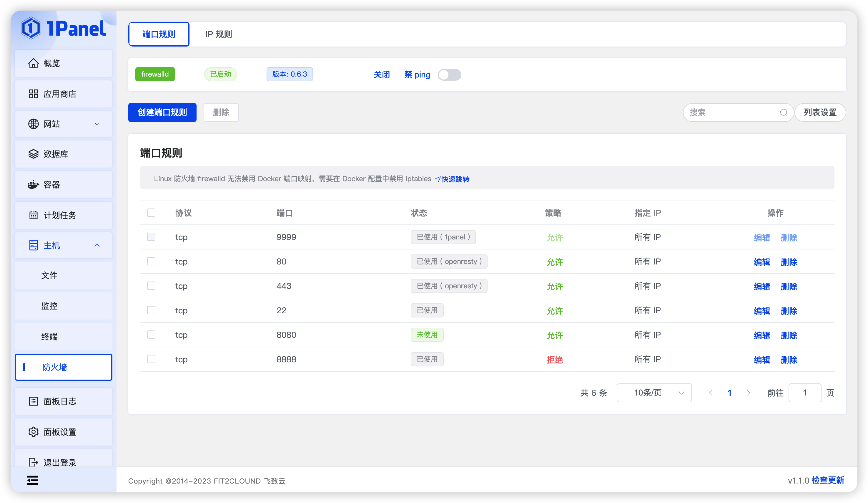Open the 10条/页 page size dropdown

[654, 393]
